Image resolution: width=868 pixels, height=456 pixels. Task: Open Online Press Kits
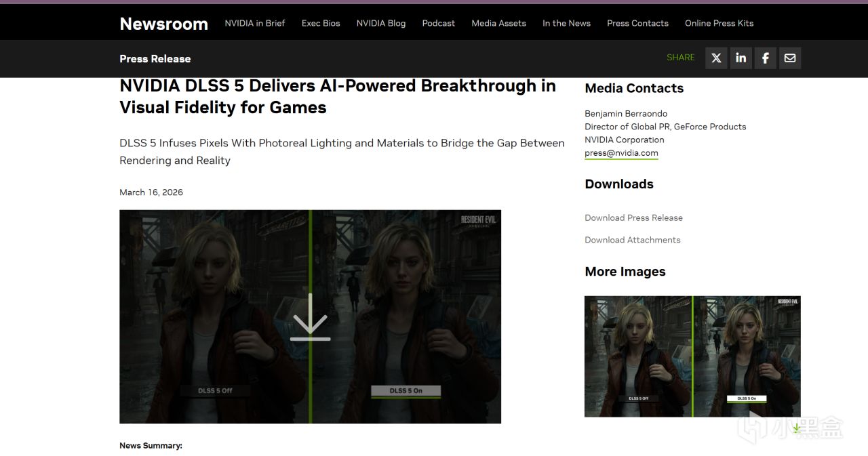(x=719, y=23)
